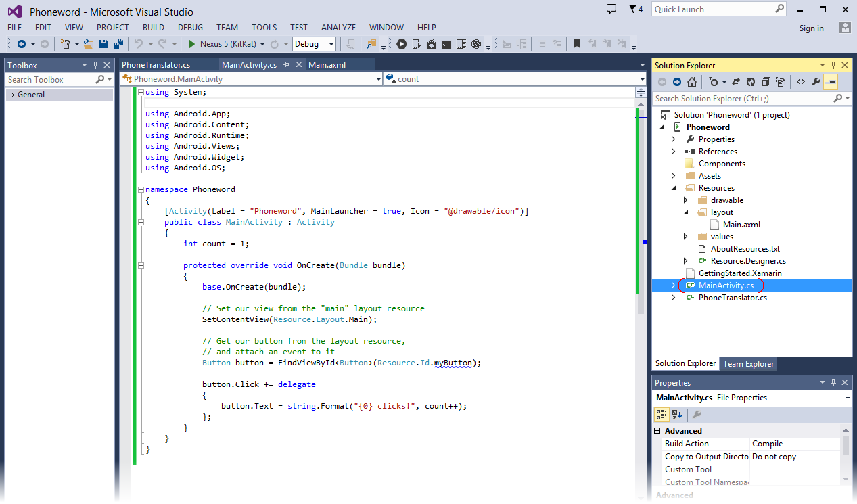Image resolution: width=857 pixels, height=504 pixels.
Task: Click the editor vertical scrollbar thumb
Action: pos(640,211)
